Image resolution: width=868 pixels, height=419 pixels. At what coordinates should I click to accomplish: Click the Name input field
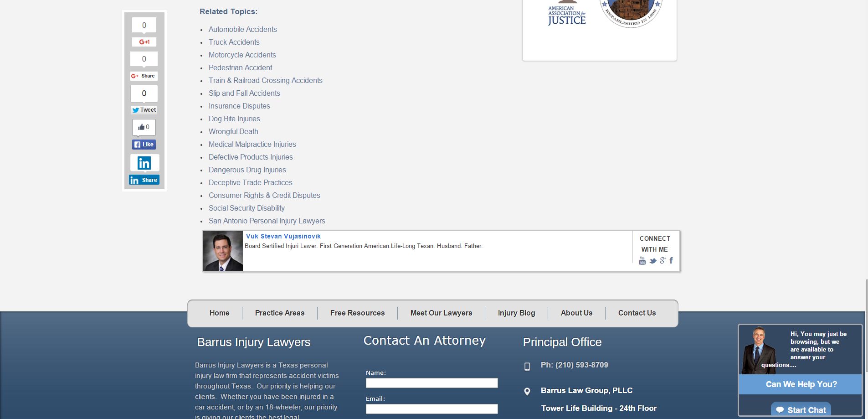(431, 383)
